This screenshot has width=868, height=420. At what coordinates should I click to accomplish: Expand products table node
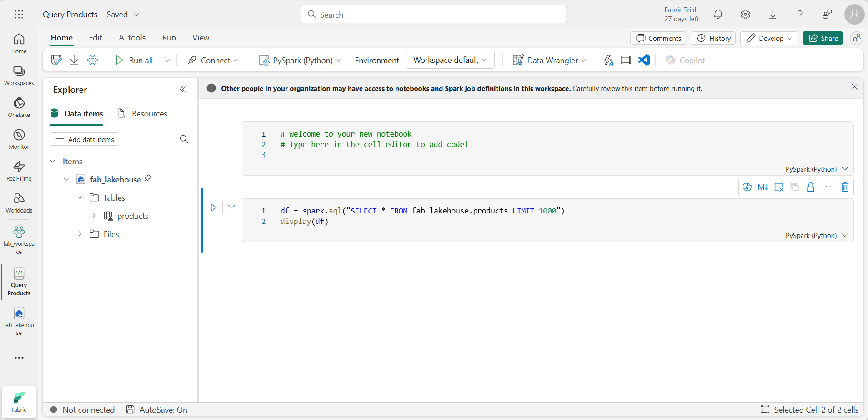[x=94, y=216]
